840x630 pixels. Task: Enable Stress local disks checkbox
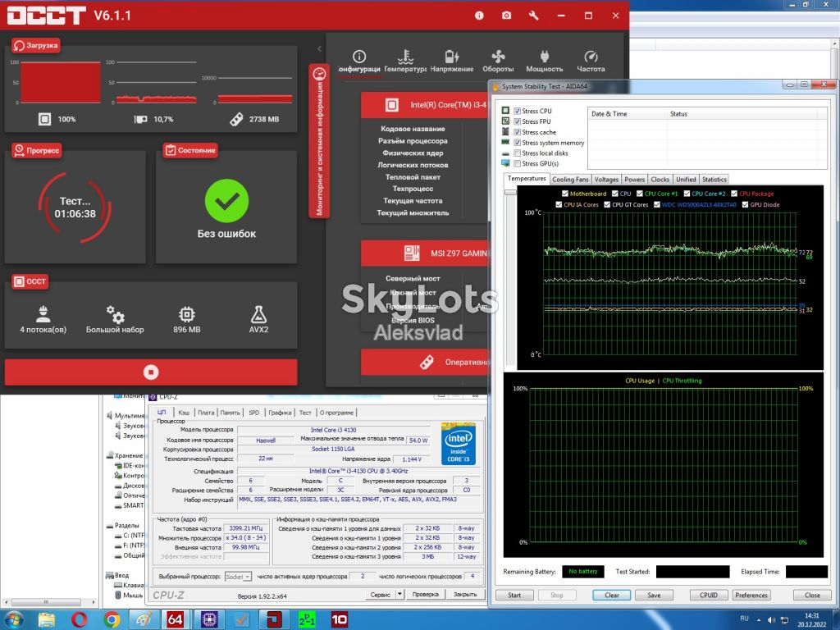518,153
